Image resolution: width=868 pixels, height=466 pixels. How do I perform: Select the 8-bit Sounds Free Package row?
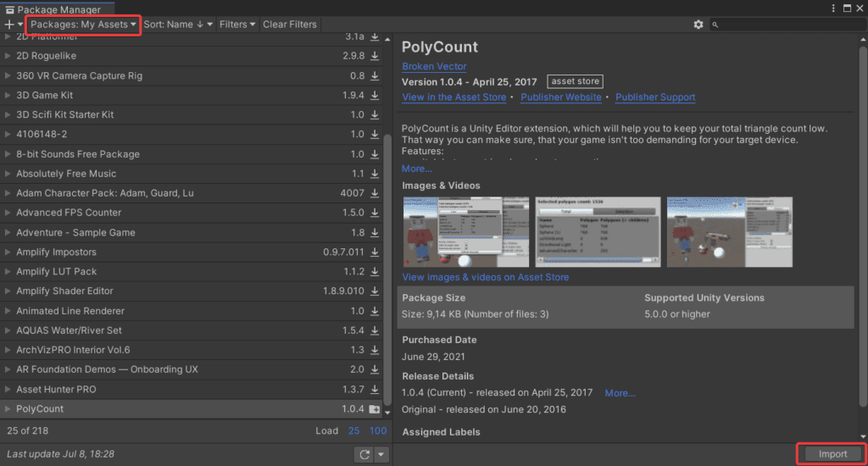point(192,154)
